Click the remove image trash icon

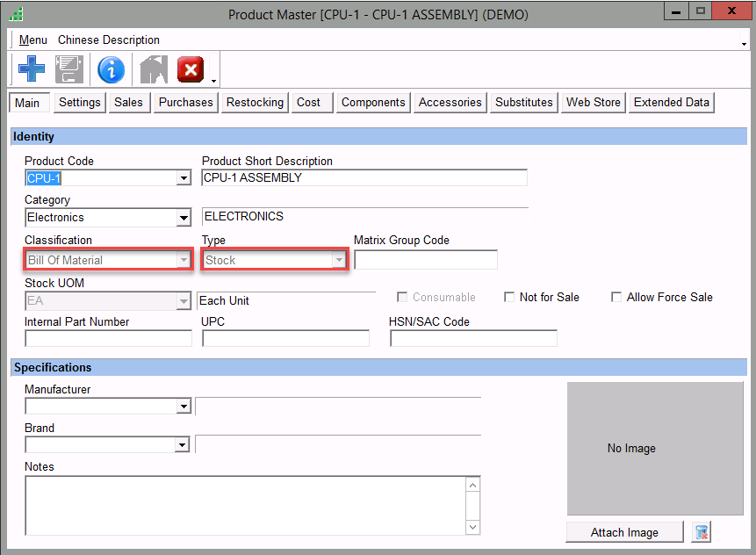tap(701, 532)
